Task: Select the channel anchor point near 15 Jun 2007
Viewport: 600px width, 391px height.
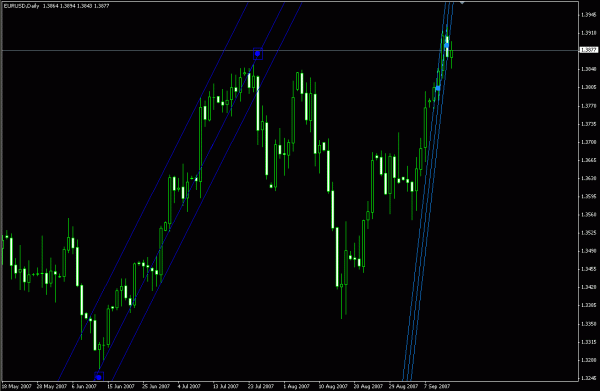Action: coord(99,377)
